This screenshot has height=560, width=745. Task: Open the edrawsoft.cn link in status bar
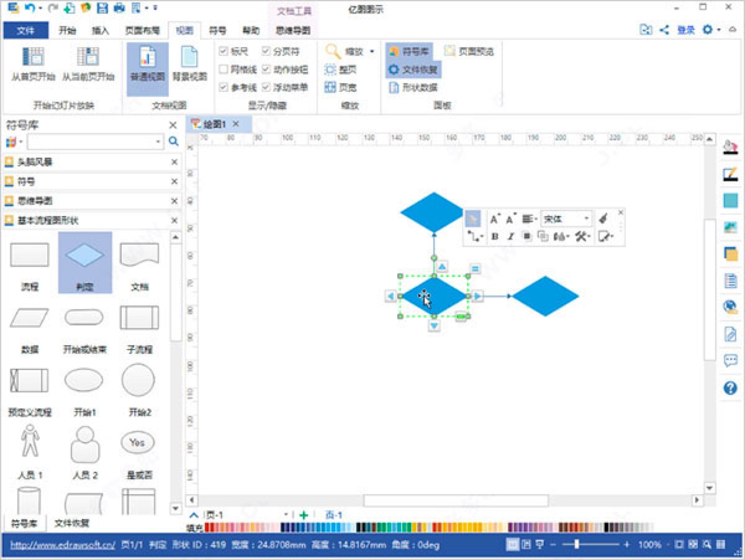point(63,544)
